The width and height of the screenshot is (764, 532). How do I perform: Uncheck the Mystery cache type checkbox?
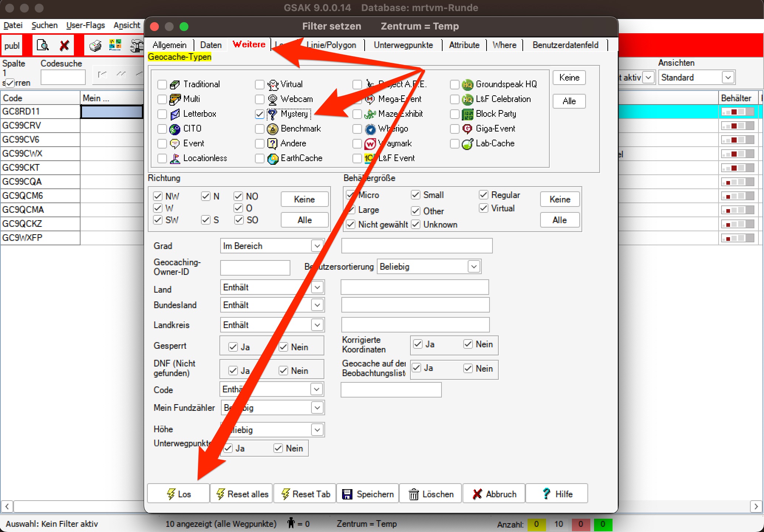tap(260, 114)
